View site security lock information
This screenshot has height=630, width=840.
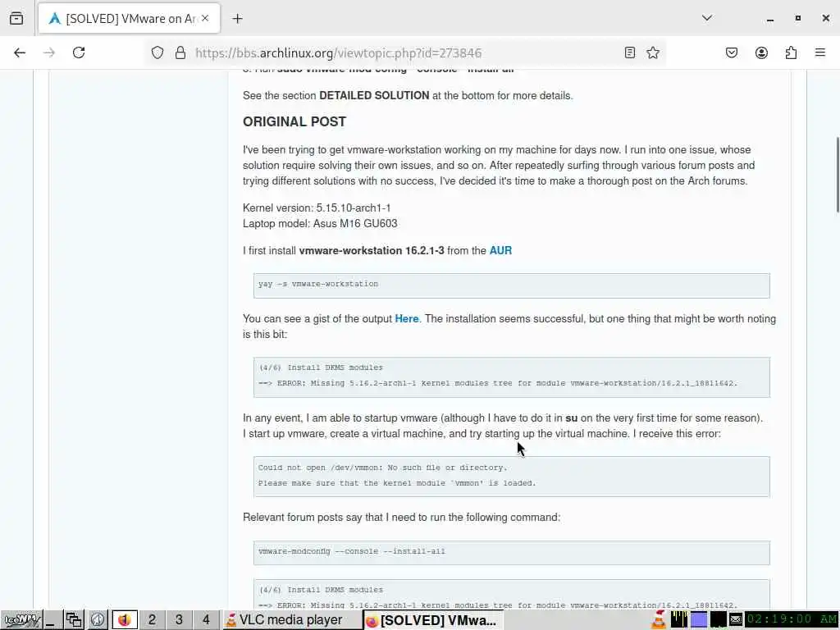[180, 52]
